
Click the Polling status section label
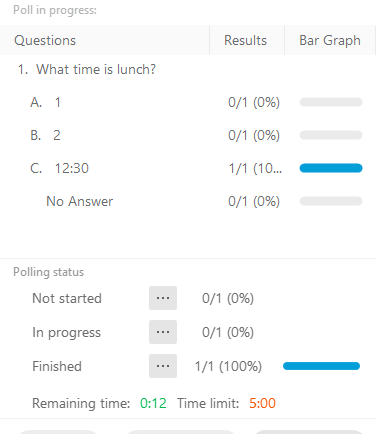pos(49,272)
